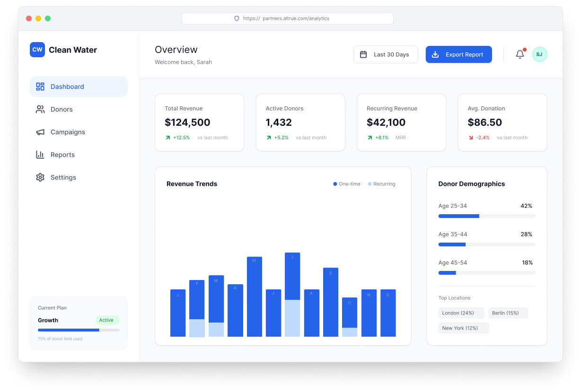The width and height of the screenshot is (581, 392).
Task: Click the New York (12%) location chip
Action: pos(464,328)
